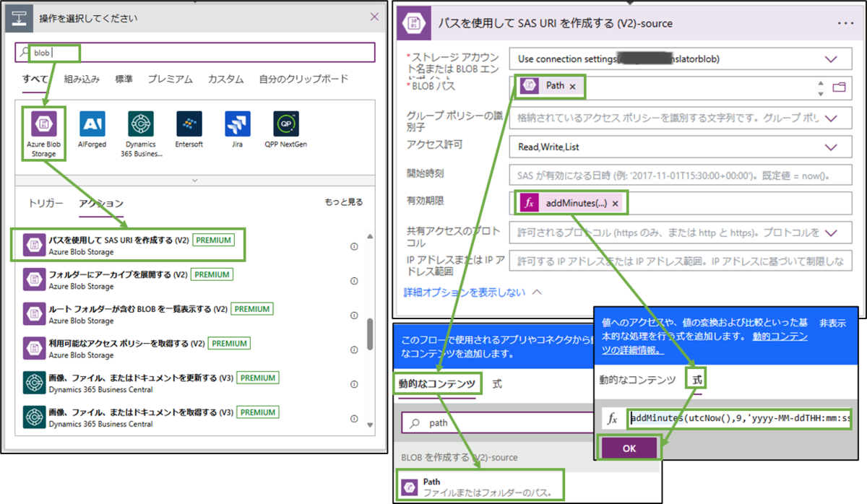The width and height of the screenshot is (867, 504).
Task: Click info icon for 画像、ファイル、またはドキュメントを更新する
Action: (354, 384)
